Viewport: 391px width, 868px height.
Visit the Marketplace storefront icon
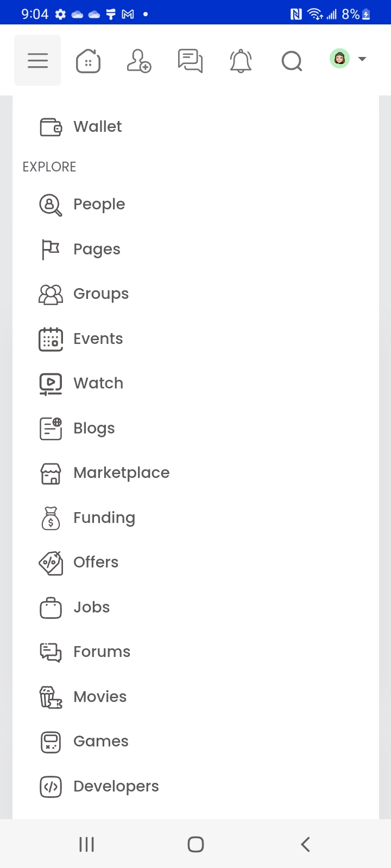pyautogui.click(x=51, y=473)
